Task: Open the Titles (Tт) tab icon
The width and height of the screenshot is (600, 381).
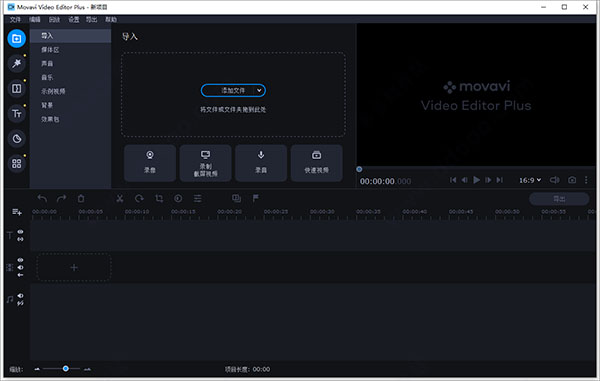Action: (16, 114)
